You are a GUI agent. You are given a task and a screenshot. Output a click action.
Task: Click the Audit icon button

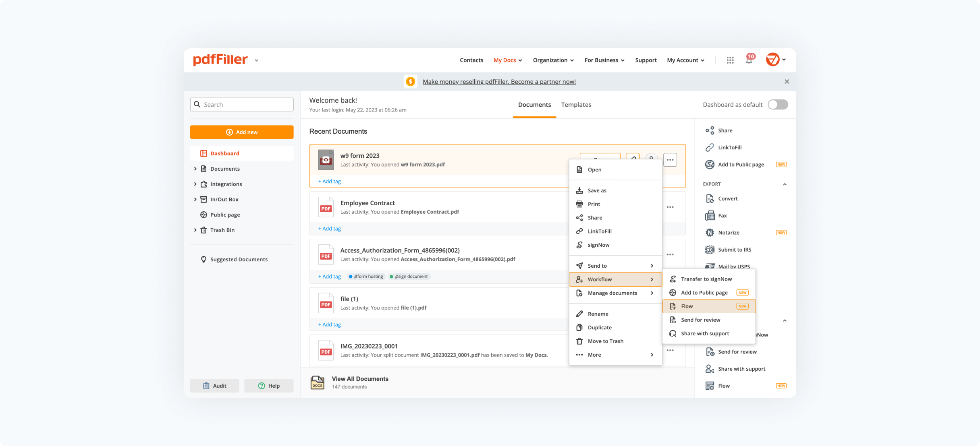pyautogui.click(x=214, y=386)
